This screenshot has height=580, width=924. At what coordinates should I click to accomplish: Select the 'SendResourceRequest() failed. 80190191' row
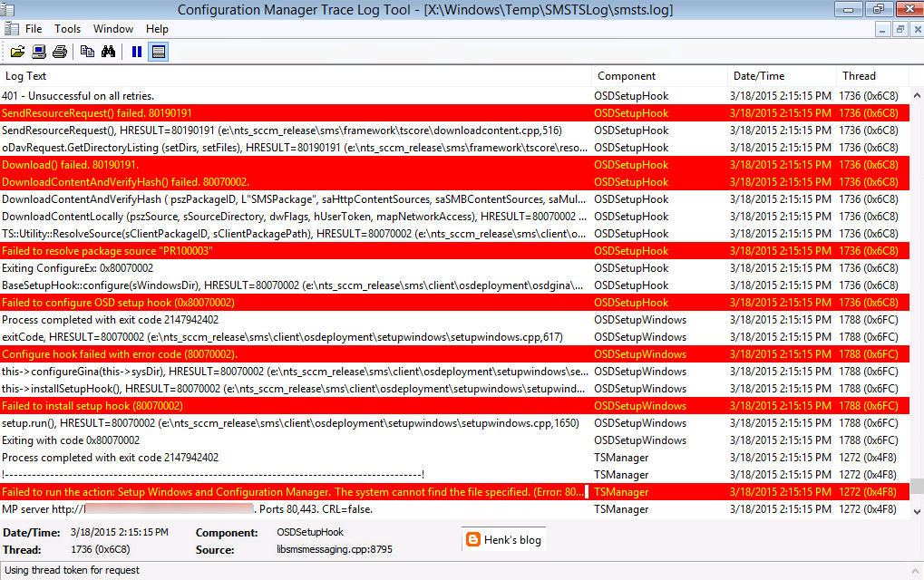coord(454,113)
